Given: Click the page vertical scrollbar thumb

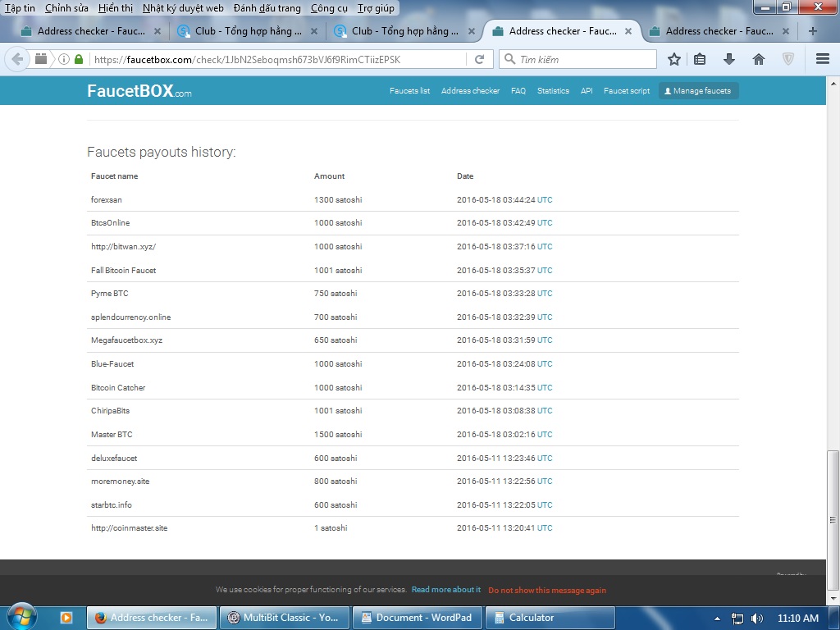Looking at the screenshot, I should point(833,518).
